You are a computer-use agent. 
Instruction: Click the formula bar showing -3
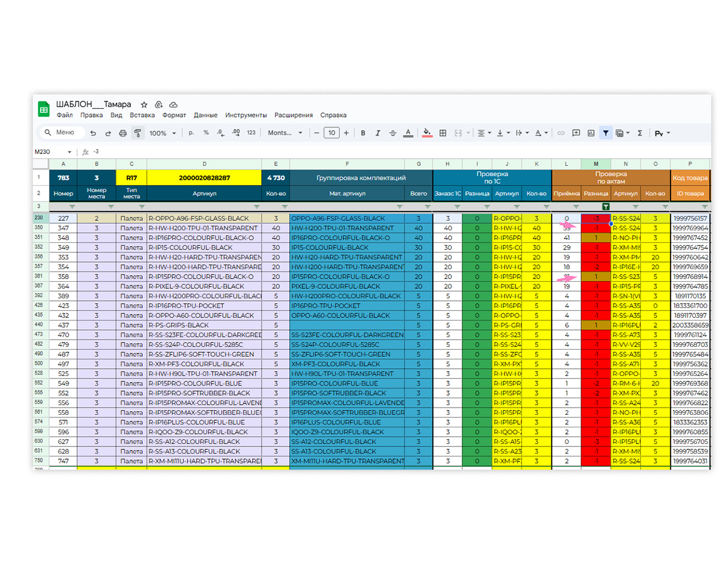(x=400, y=152)
